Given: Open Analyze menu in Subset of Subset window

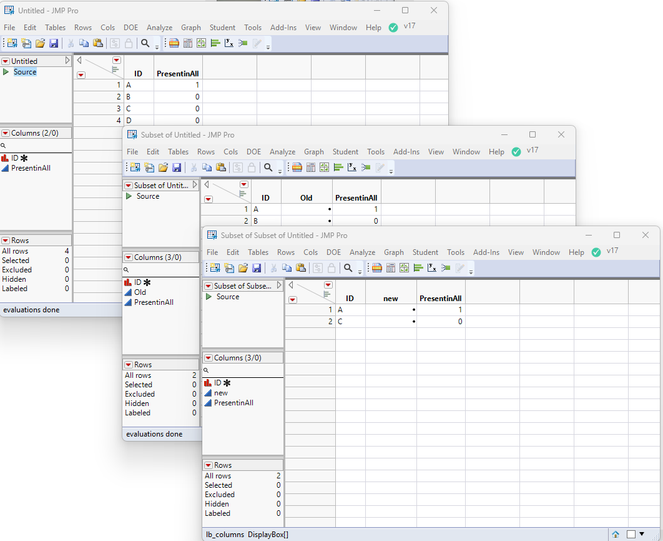Looking at the screenshot, I should pyautogui.click(x=362, y=252).
